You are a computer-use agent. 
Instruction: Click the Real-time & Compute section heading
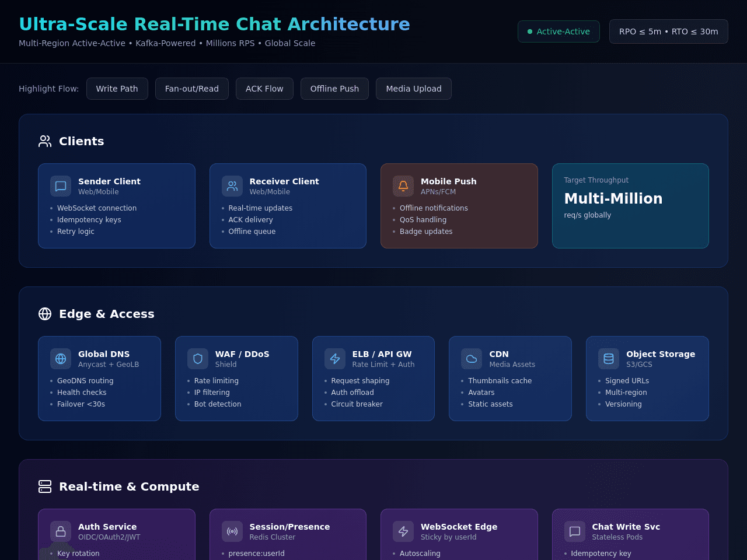coord(129,487)
